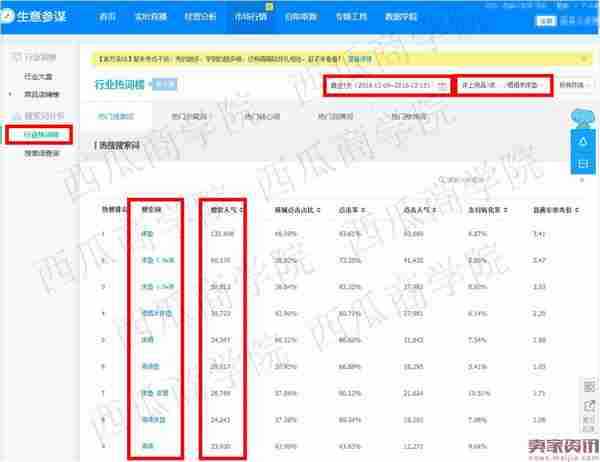Open the category selector dropdown

click(x=504, y=85)
